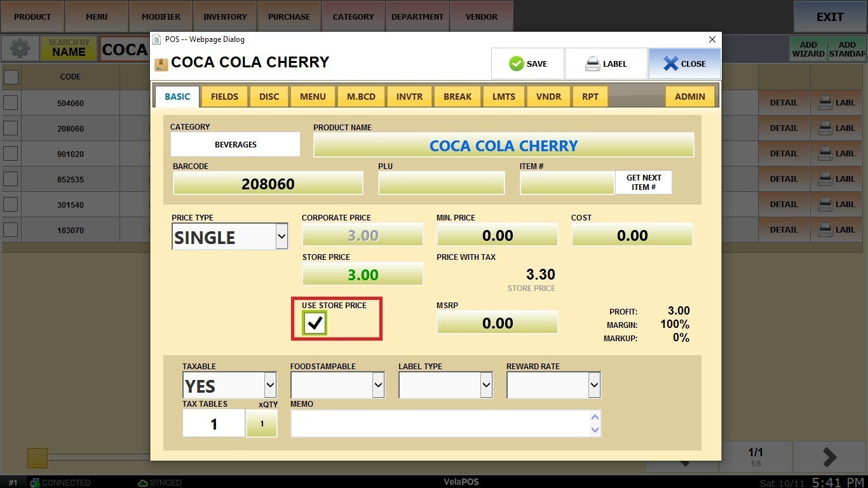
Task: Open the VENDOR top menu
Action: tap(482, 17)
